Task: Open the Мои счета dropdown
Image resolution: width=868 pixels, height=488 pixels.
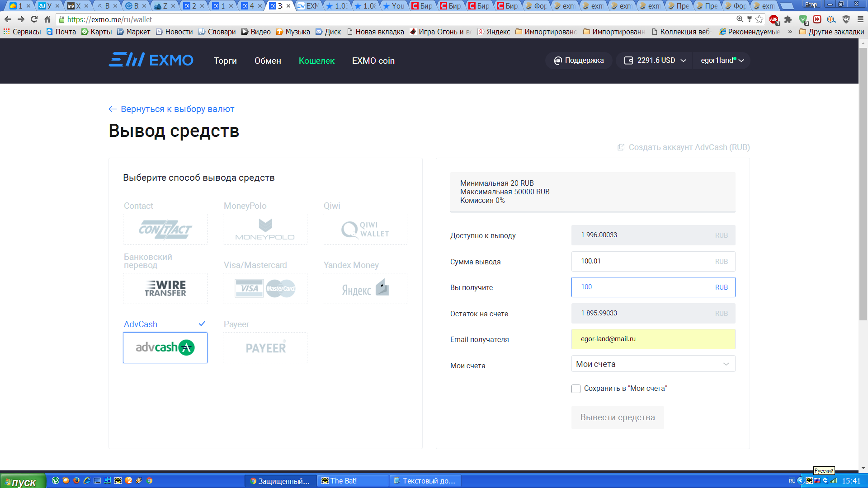Action: coord(653,364)
